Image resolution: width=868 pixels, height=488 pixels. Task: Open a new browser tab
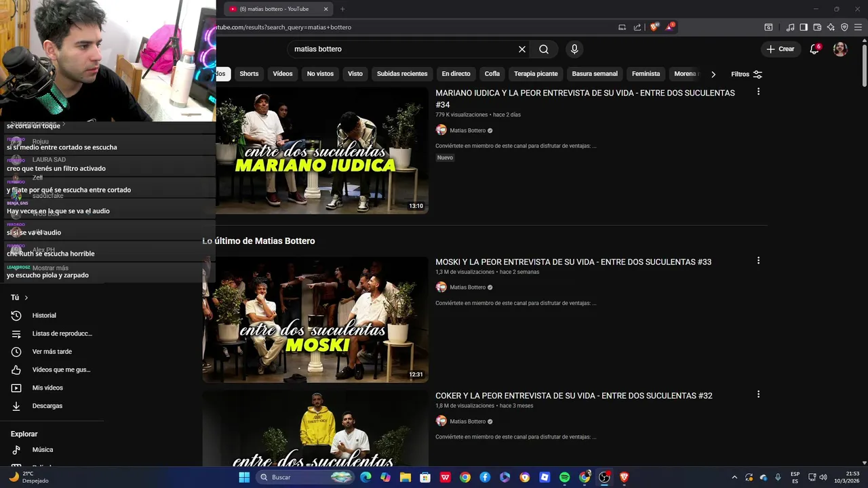coord(342,9)
